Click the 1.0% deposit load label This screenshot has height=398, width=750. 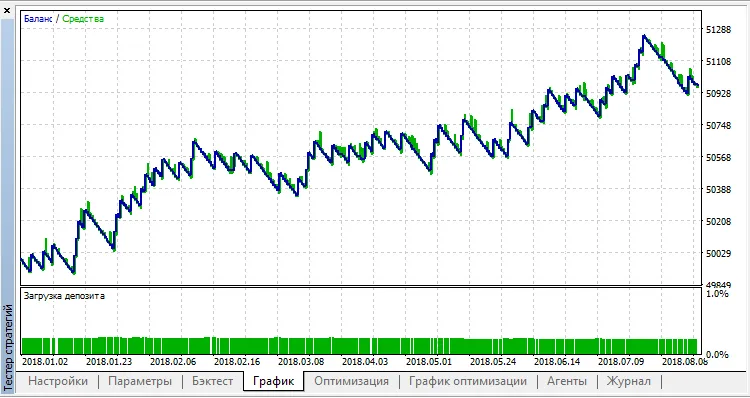(x=717, y=294)
